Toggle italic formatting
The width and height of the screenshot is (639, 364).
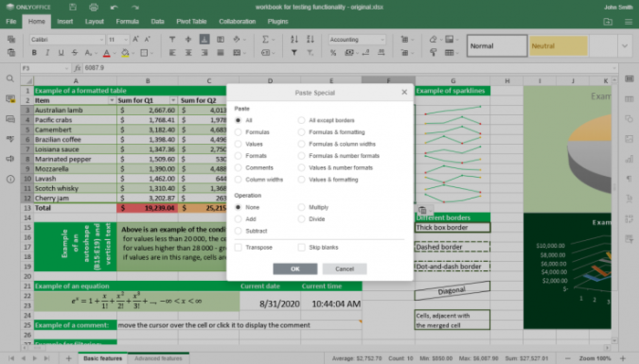(x=47, y=53)
